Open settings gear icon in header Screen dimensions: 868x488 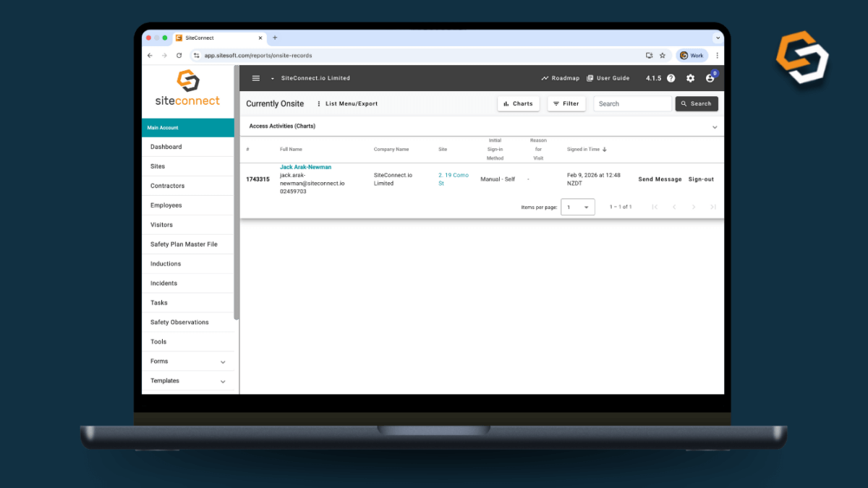tap(690, 78)
